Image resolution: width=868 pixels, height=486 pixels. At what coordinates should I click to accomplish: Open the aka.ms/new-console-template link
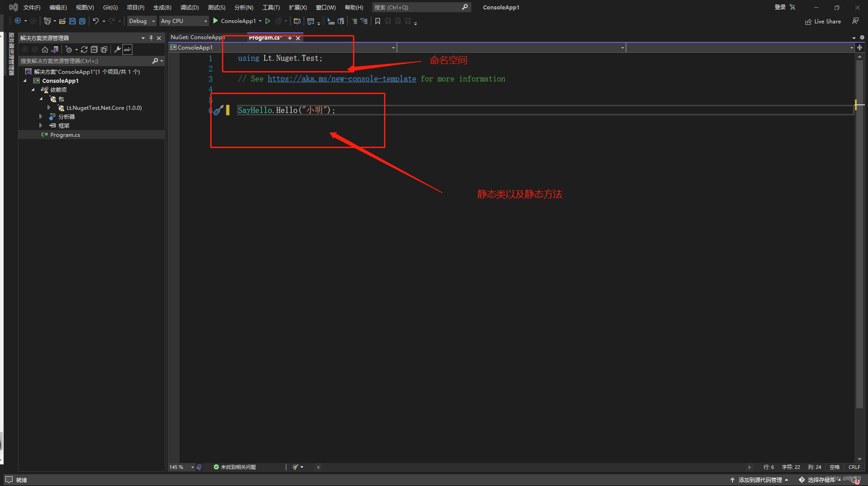(x=341, y=79)
